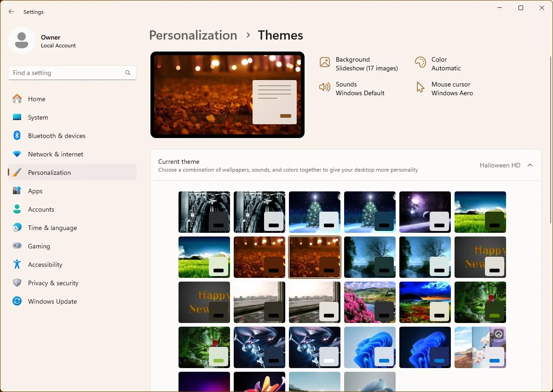Open the System settings category
Image resolution: width=553 pixels, height=392 pixels.
point(72,117)
